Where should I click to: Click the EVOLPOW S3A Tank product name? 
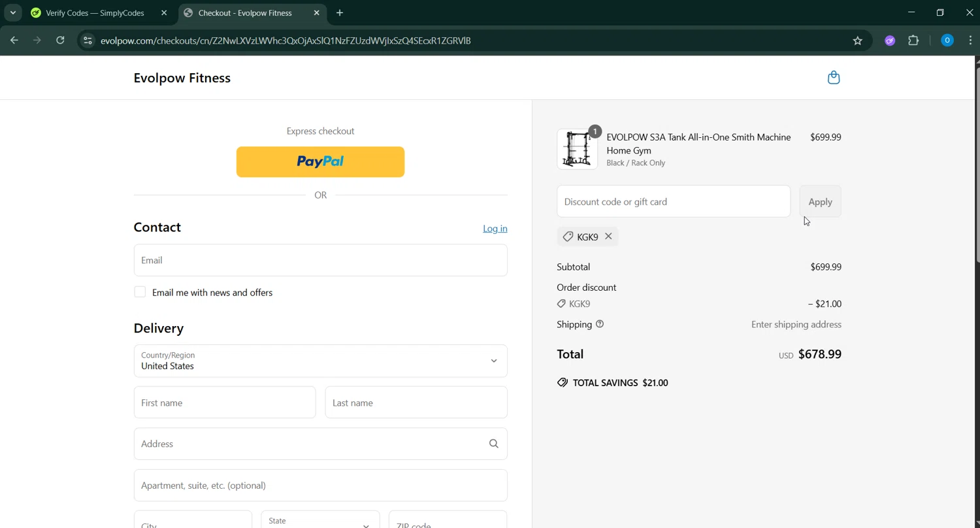click(x=698, y=144)
